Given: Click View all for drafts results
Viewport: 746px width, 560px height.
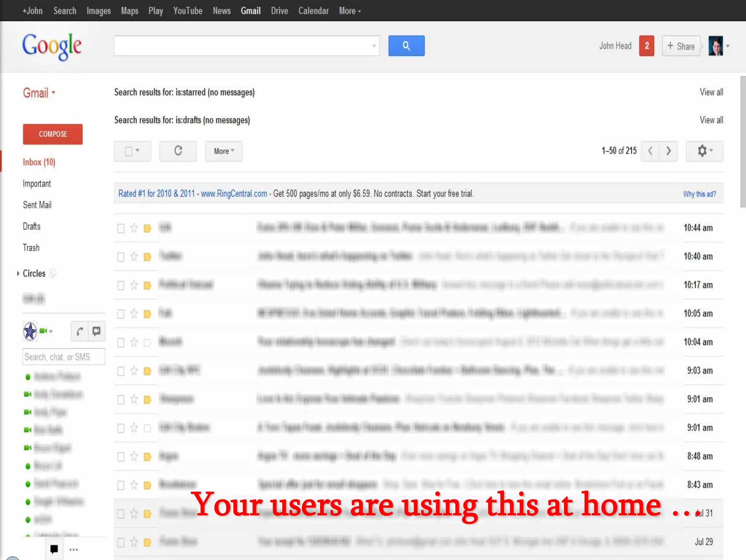Looking at the screenshot, I should coord(711,120).
